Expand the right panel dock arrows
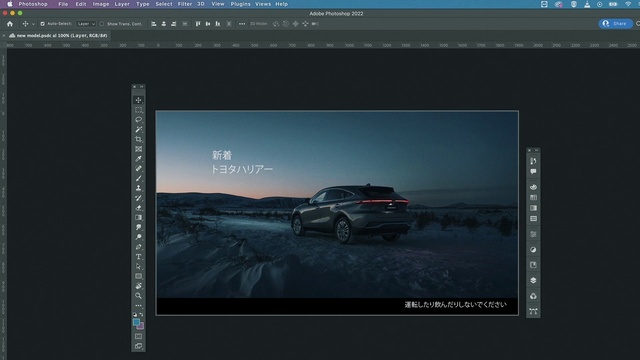 pos(536,151)
